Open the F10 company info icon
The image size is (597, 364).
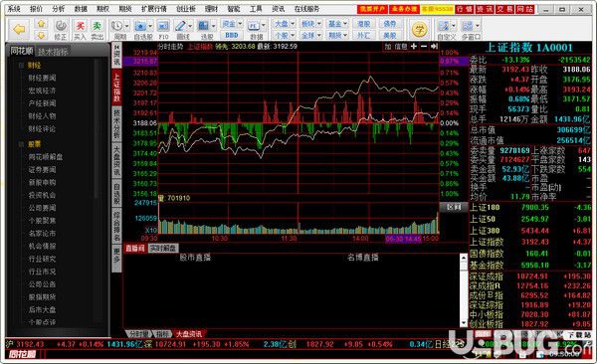[x=163, y=30]
